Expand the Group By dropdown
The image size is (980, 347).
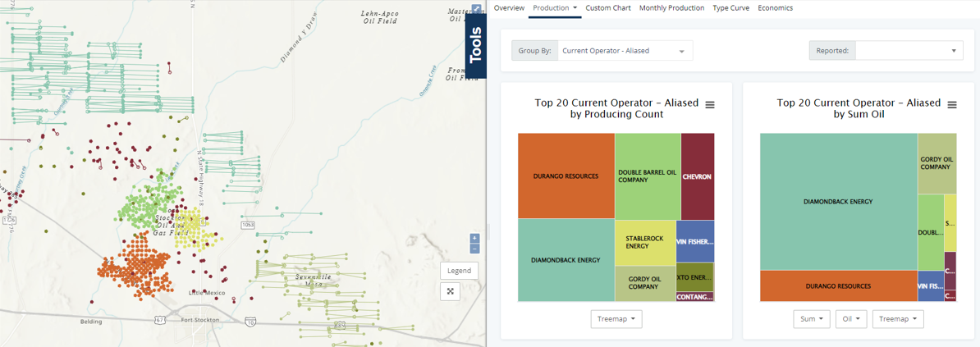625,51
